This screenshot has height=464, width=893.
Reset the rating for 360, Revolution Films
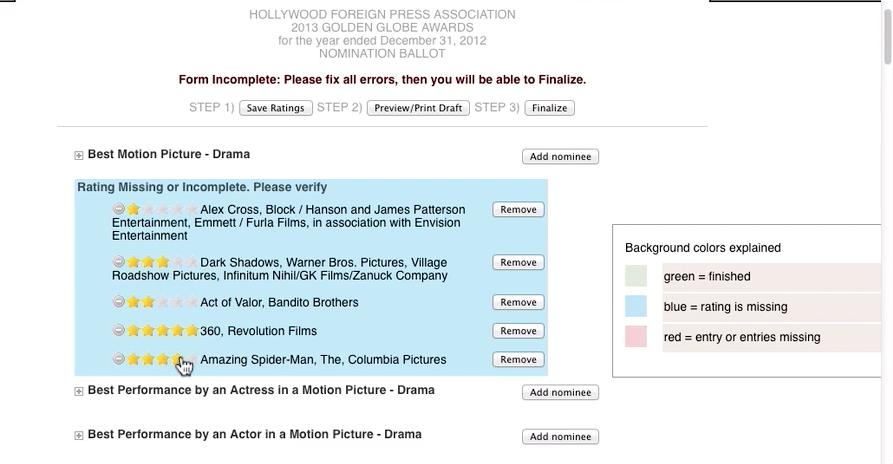[x=119, y=331]
